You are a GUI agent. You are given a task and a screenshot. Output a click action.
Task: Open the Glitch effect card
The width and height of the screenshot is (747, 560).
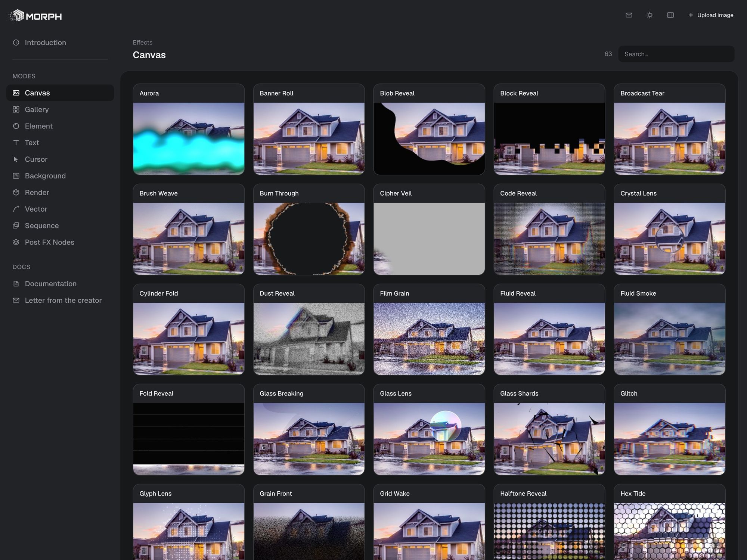point(670,429)
